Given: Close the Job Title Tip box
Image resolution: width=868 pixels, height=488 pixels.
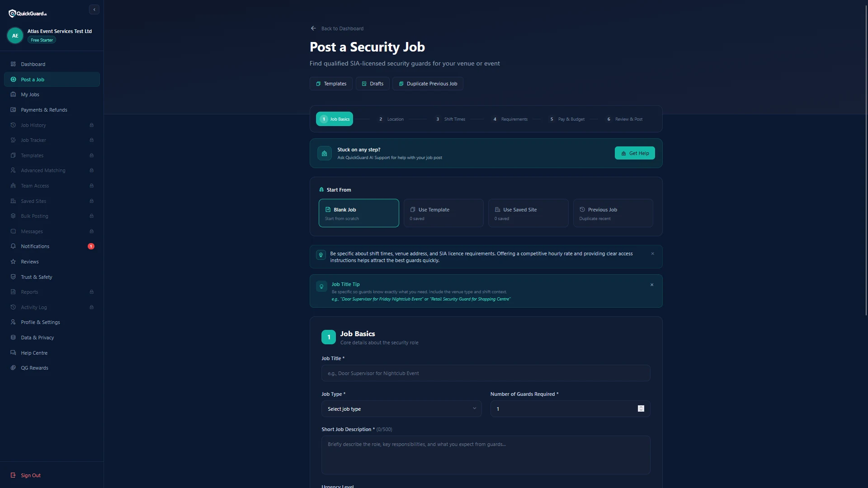Looking at the screenshot, I should tap(652, 285).
